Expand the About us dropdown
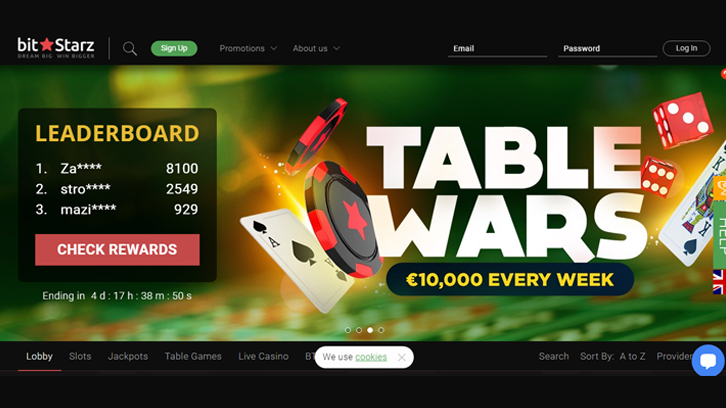 point(316,48)
